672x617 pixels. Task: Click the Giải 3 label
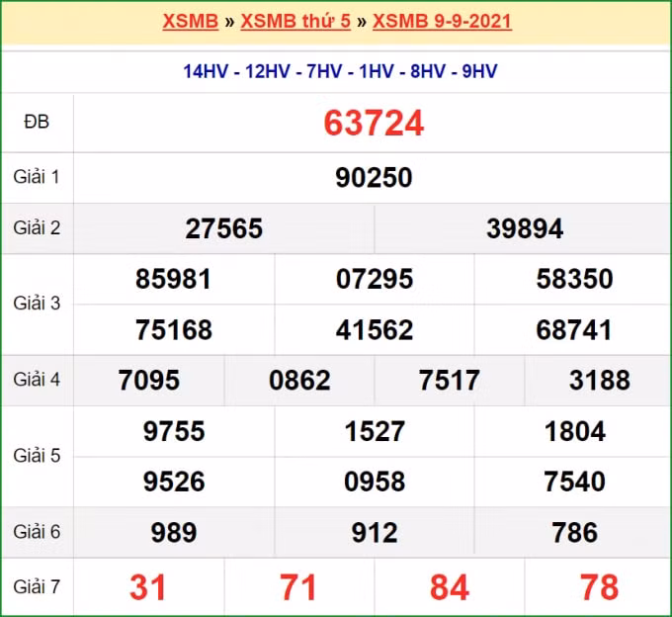(x=37, y=304)
